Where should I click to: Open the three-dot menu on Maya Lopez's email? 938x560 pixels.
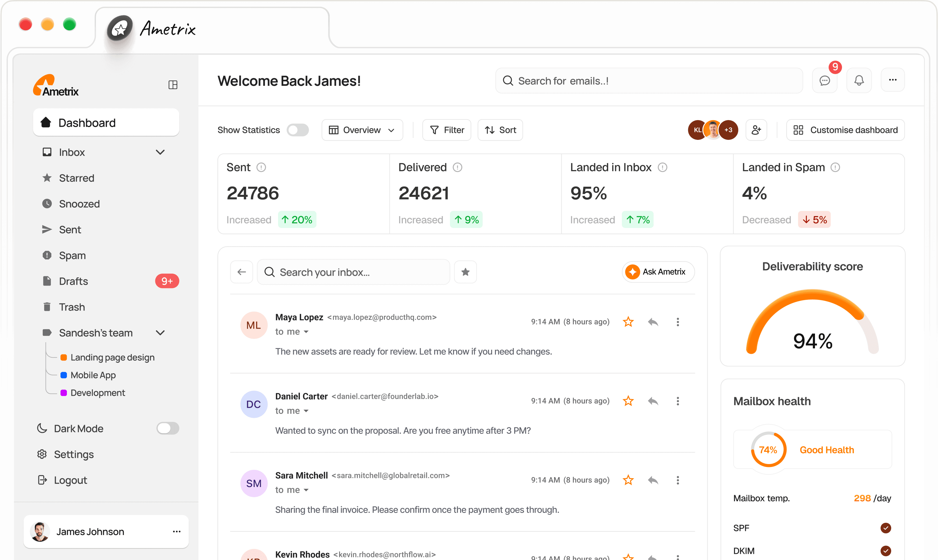pyautogui.click(x=678, y=322)
